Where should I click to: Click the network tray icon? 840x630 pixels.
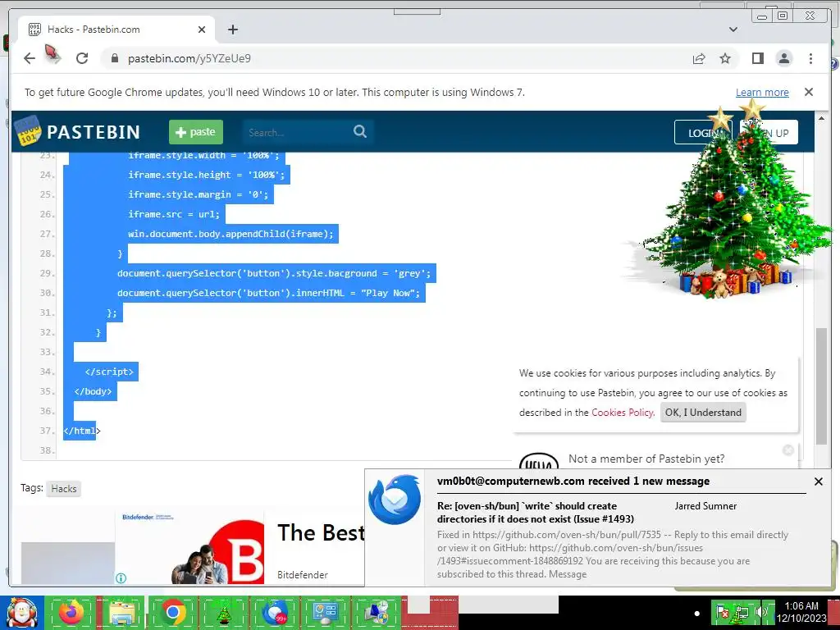[742, 612]
